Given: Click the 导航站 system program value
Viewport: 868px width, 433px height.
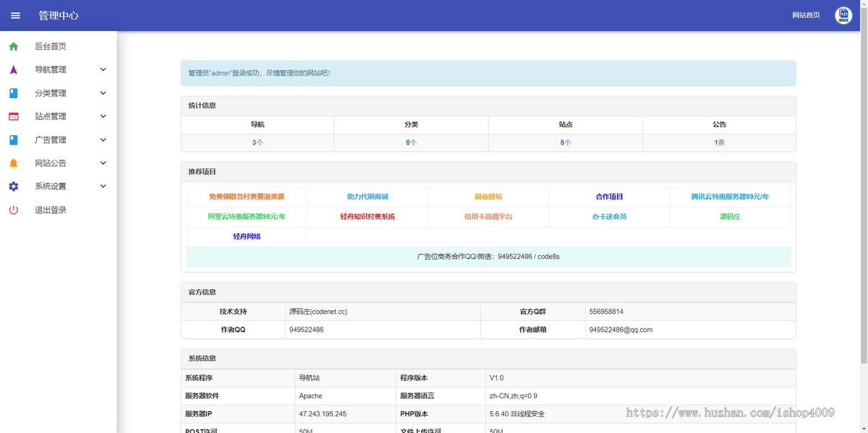Looking at the screenshot, I should (309, 378).
